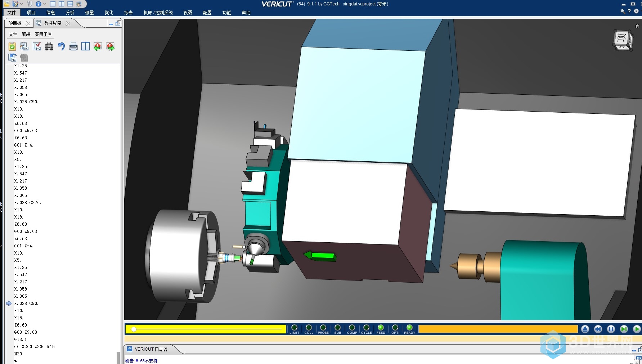Open the 配置 menu
Image resolution: width=642 pixels, height=364 pixels.
pos(207,13)
